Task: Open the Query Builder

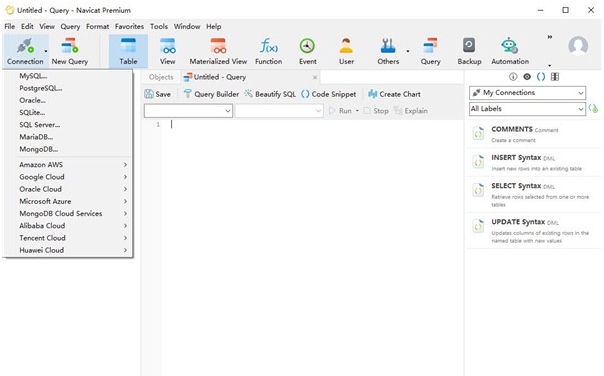Action: 211,94
